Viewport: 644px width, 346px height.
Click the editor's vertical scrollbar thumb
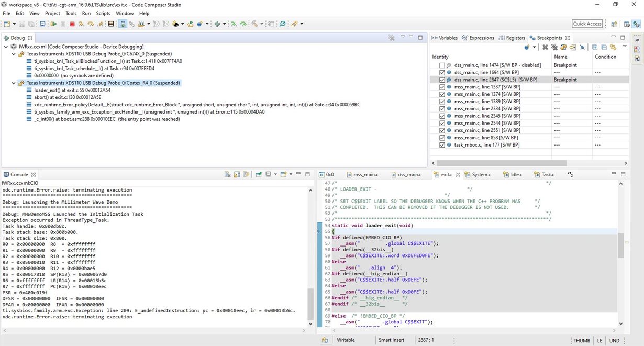[x=620, y=246]
